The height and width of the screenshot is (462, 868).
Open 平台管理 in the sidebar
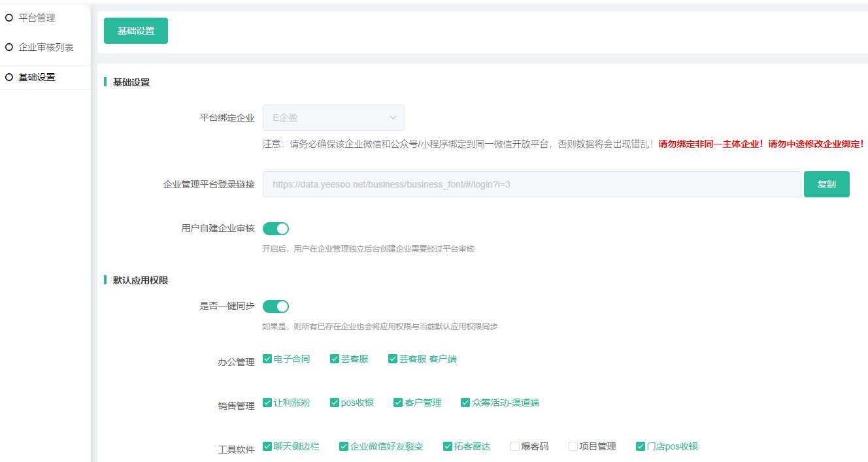click(x=37, y=18)
